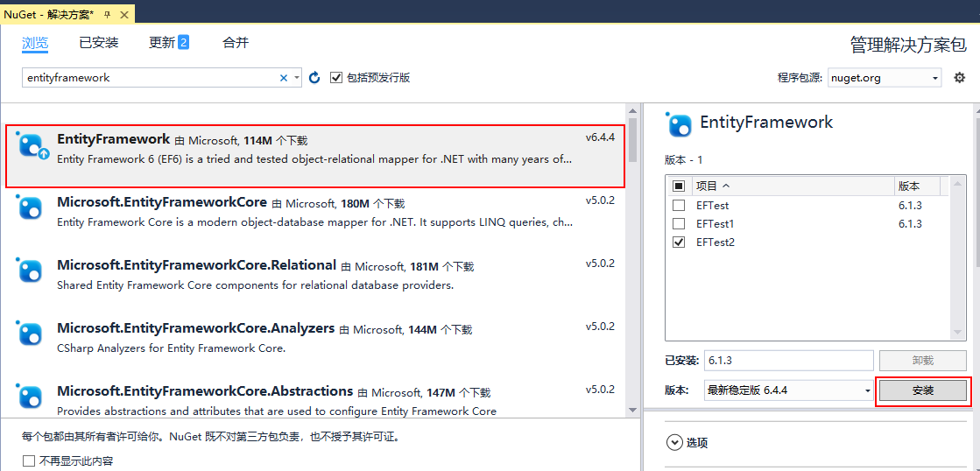Toggle include prerelease checkbox
The image size is (980, 471).
pyautogui.click(x=336, y=77)
